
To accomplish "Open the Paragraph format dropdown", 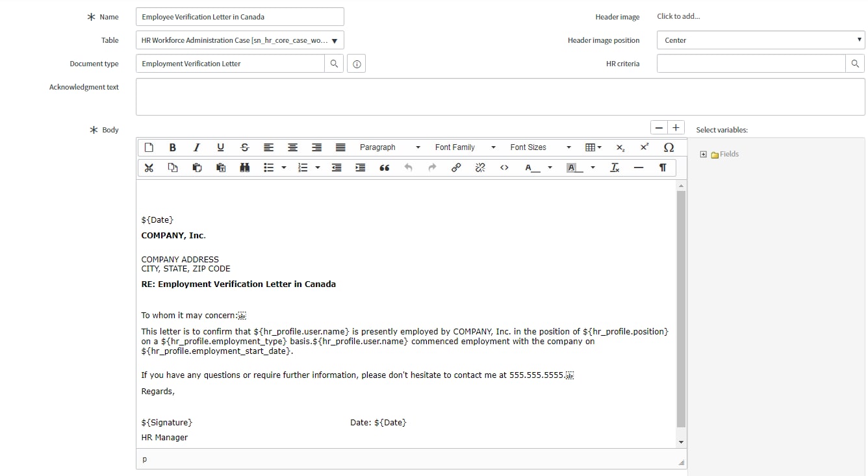I will click(x=390, y=147).
